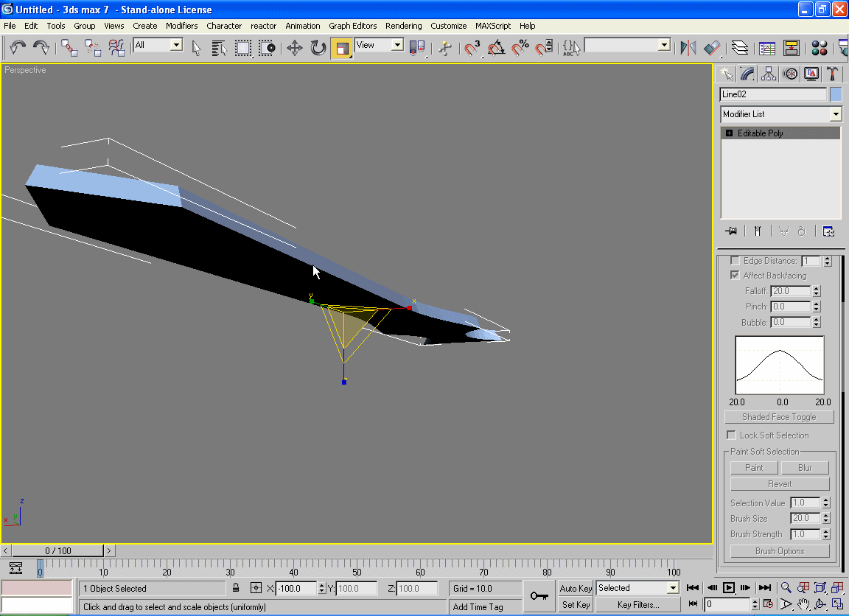
Task: Open the View reference coordinate dropdown
Action: pos(396,45)
